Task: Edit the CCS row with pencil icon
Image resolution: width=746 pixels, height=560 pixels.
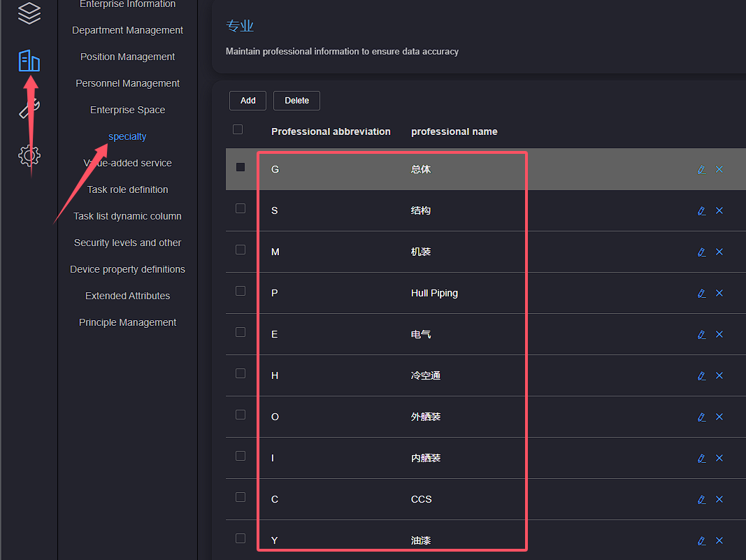Action: click(x=702, y=500)
